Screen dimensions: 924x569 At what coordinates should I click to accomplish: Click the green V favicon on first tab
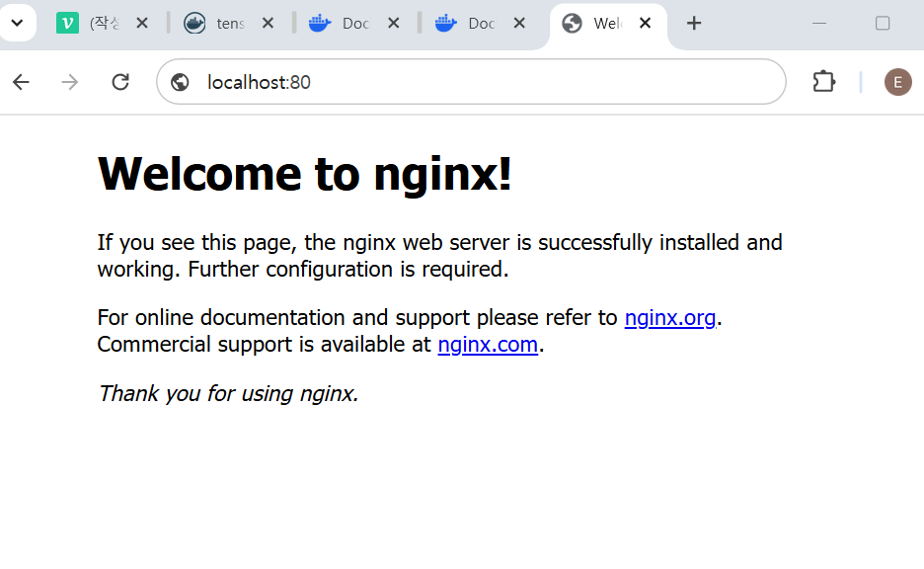tap(67, 23)
